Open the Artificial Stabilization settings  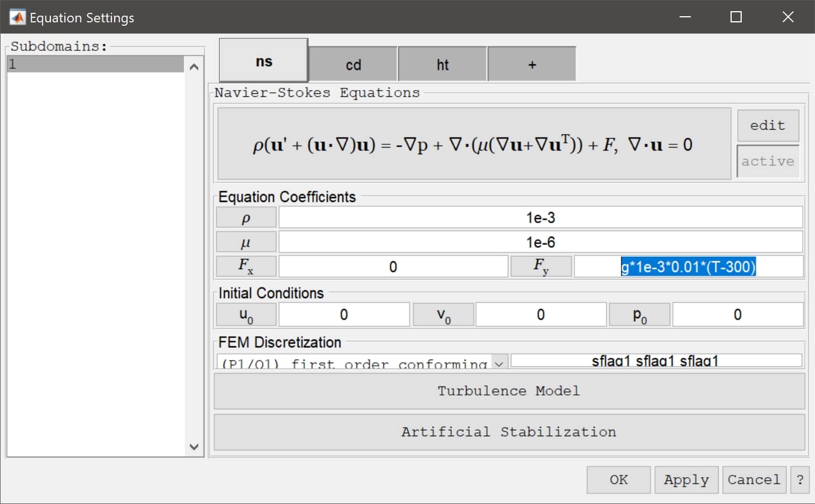pos(509,432)
